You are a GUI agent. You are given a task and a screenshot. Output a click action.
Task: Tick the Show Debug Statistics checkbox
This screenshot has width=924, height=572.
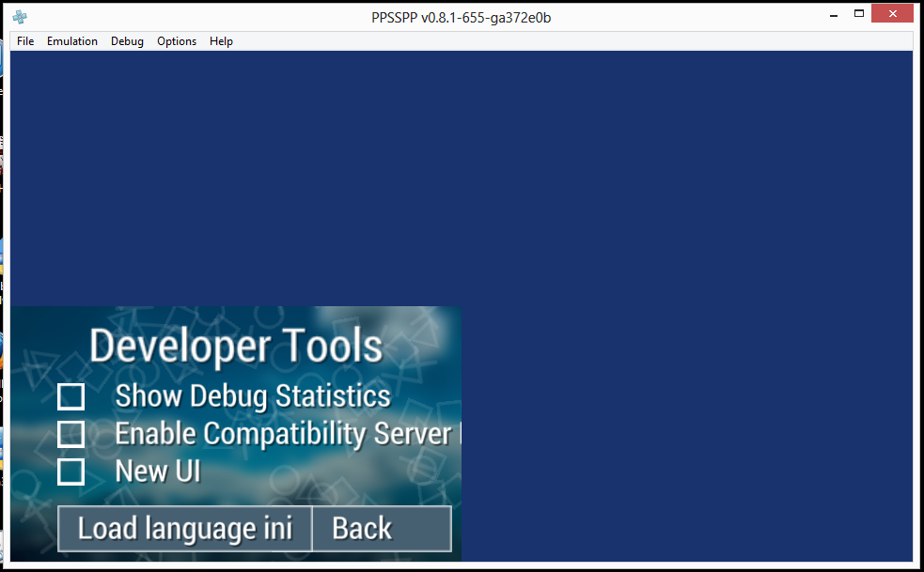click(71, 397)
